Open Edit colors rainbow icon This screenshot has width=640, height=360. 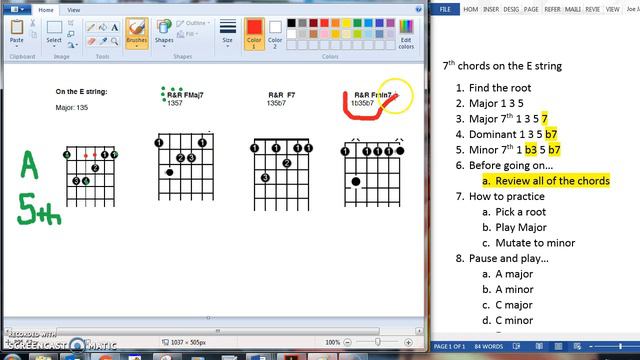tap(406, 27)
